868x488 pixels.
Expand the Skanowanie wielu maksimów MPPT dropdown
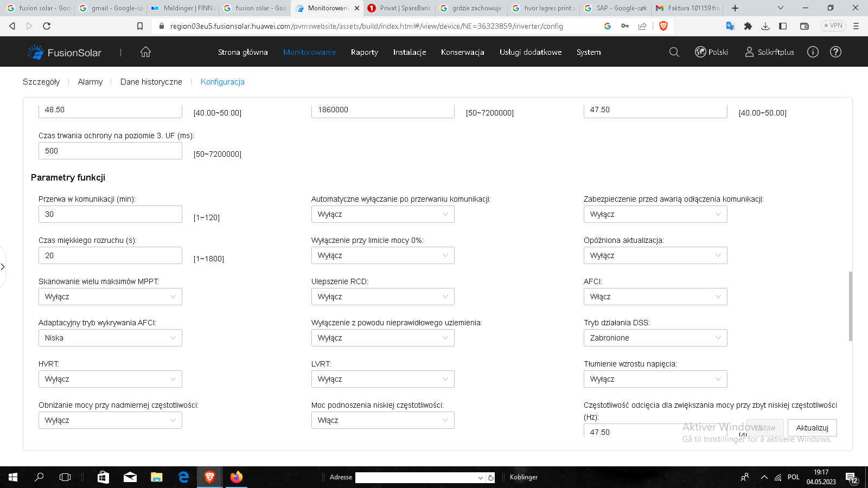(x=110, y=297)
